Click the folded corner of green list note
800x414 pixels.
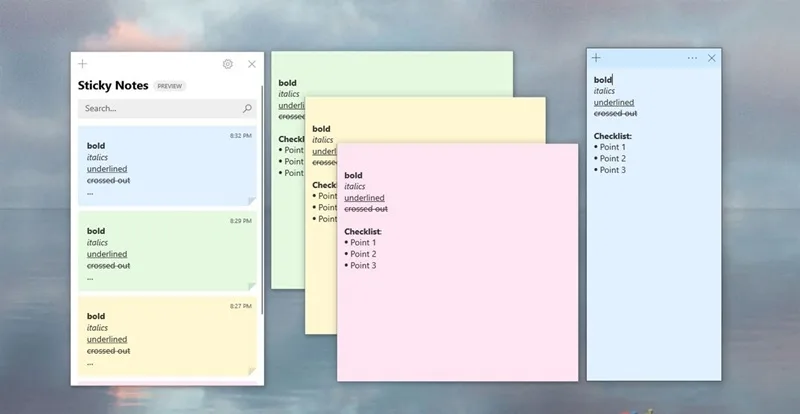(252, 286)
